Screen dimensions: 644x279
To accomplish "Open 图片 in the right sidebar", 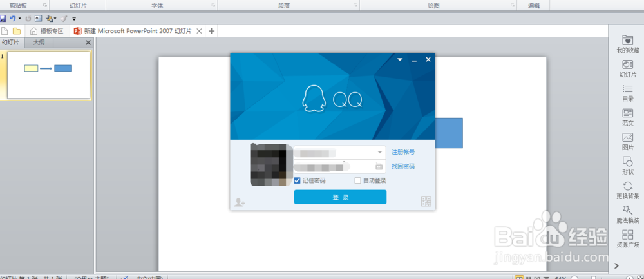I will pyautogui.click(x=627, y=141).
